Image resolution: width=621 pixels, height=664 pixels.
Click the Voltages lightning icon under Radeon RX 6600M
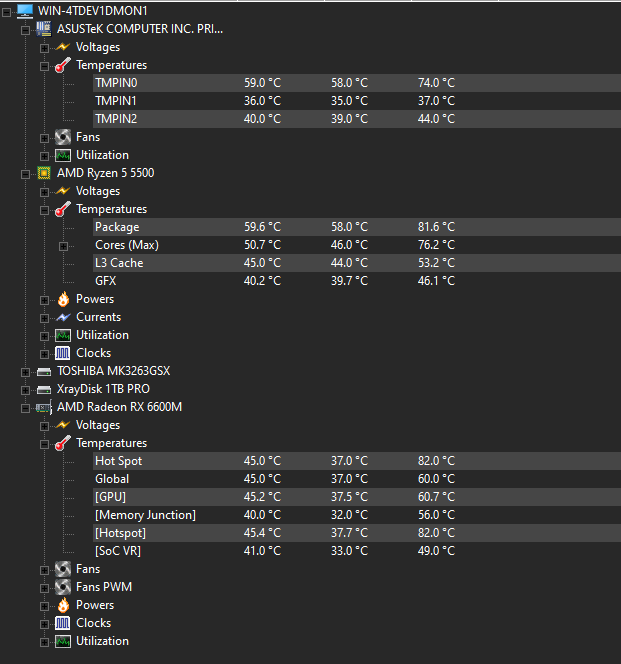point(63,425)
